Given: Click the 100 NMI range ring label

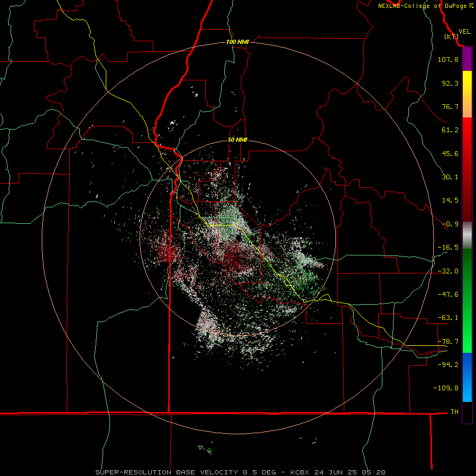Looking at the screenshot, I should (x=237, y=42).
